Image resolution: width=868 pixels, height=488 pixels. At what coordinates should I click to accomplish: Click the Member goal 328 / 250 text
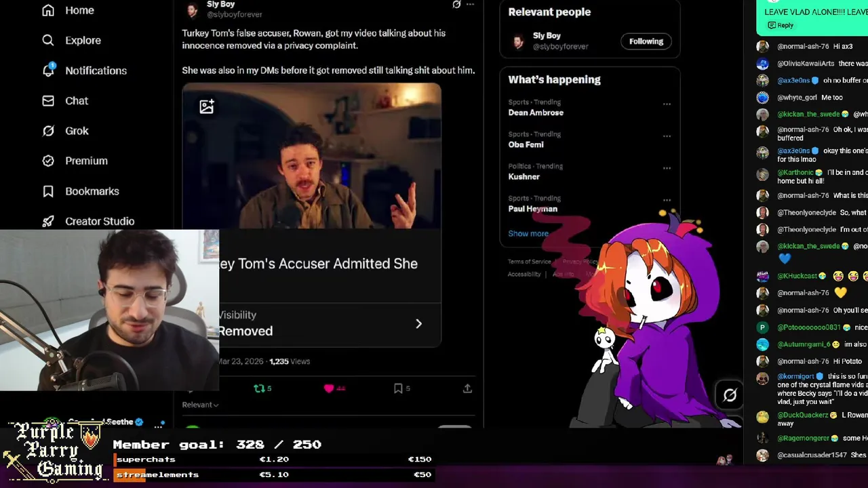pyautogui.click(x=217, y=445)
